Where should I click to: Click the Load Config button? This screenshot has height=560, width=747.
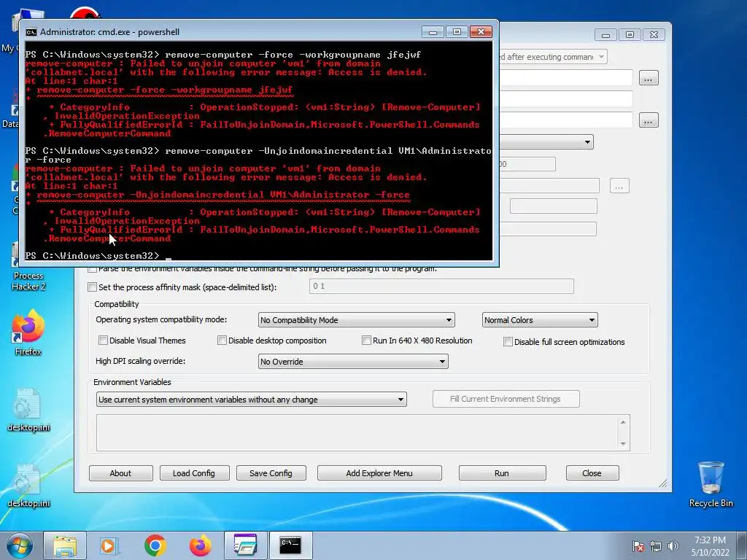coord(194,473)
